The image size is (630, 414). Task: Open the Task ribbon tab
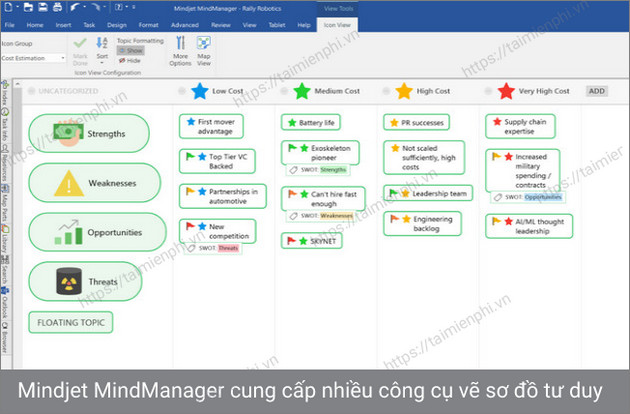(89, 25)
